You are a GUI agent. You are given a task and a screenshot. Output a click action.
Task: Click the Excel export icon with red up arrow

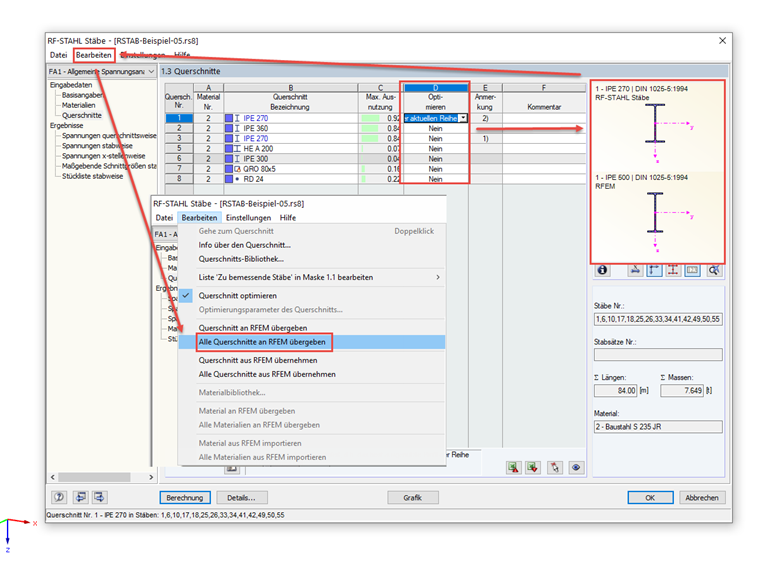(514, 467)
